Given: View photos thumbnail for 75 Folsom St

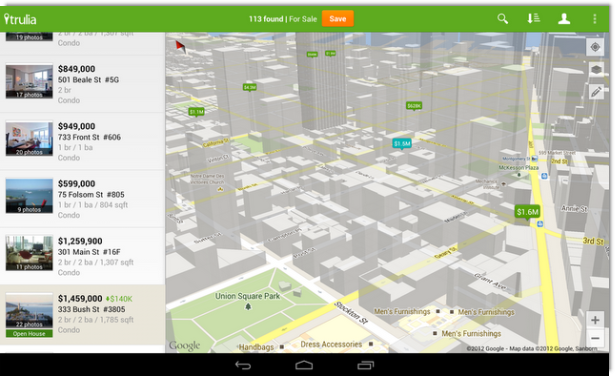Looking at the screenshot, I should tap(29, 196).
